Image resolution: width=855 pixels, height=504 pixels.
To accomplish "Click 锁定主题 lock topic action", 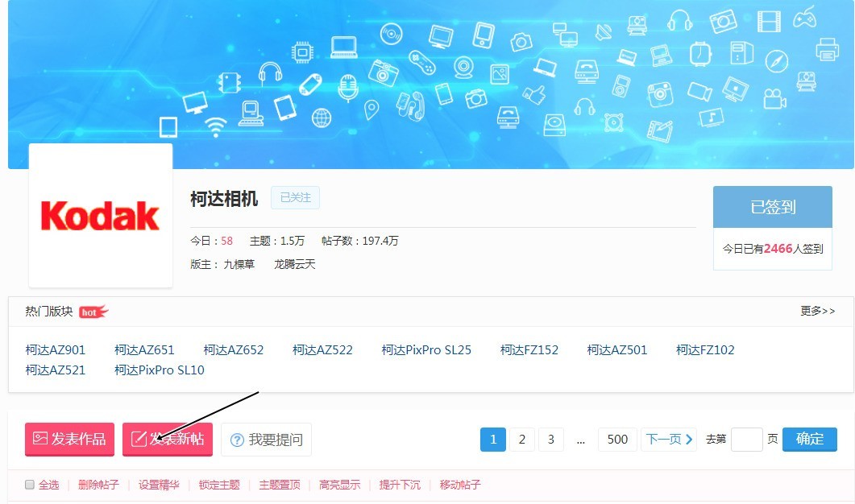I will [219, 485].
